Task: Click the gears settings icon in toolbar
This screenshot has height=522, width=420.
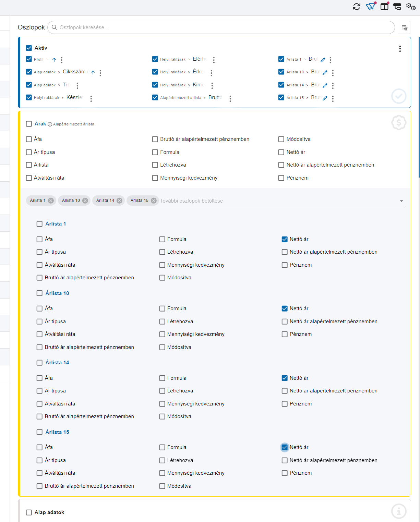Action: (411, 7)
